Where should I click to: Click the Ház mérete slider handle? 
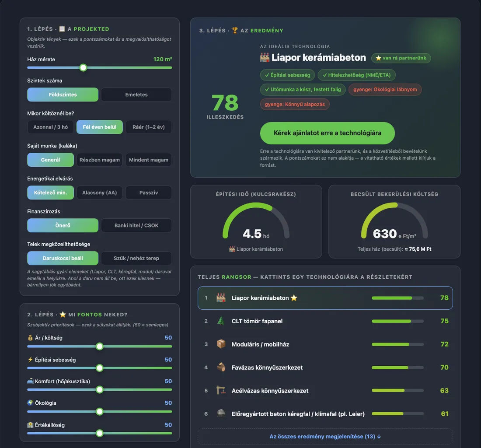[83, 67]
